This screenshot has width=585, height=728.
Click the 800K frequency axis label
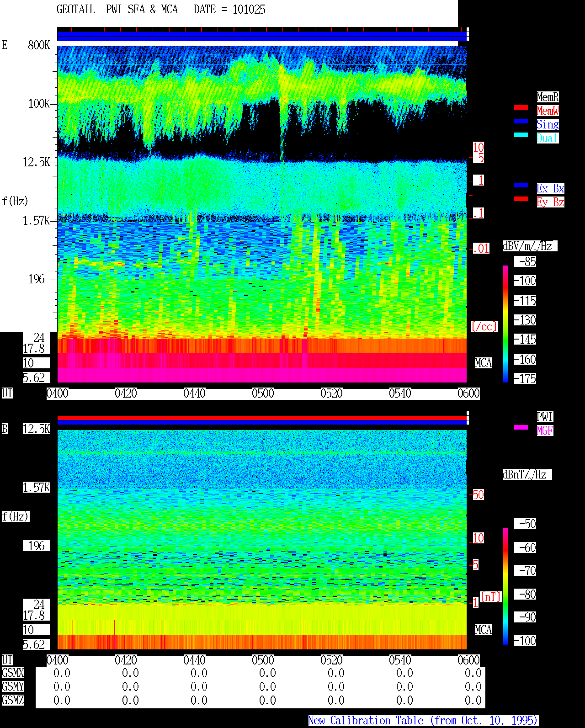tap(39, 45)
